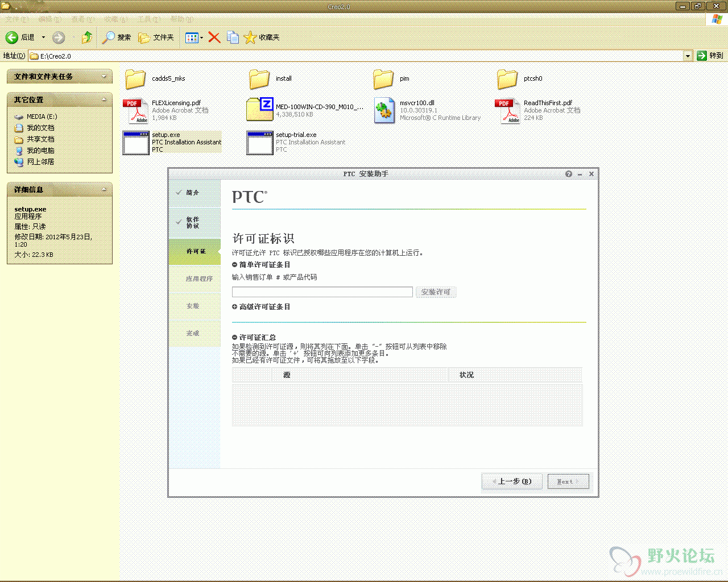The width and height of the screenshot is (728, 582).
Task: Select FLEXLicensing.pdf file icon
Action: tap(135, 111)
